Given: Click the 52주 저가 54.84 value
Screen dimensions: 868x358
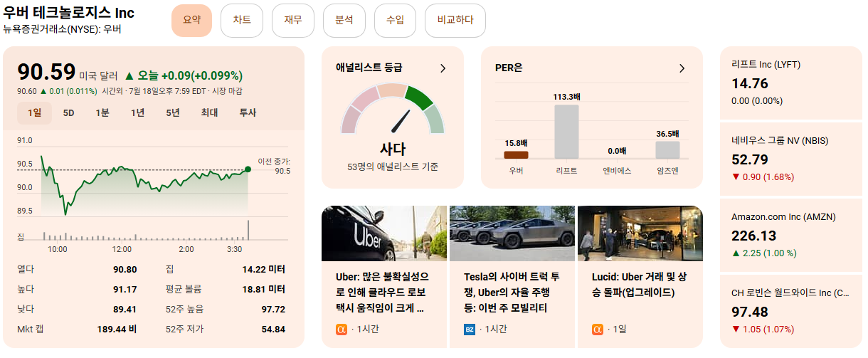Looking at the screenshot, I should pos(273,329).
